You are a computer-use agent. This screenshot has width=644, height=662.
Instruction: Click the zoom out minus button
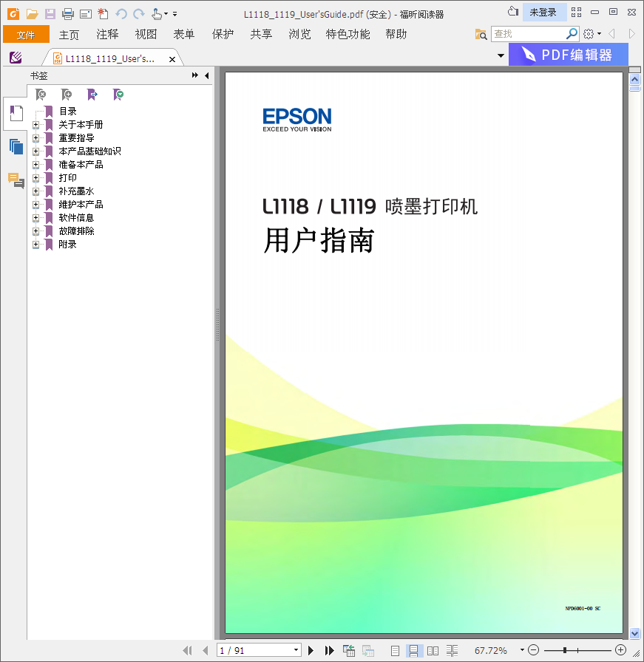click(x=534, y=650)
